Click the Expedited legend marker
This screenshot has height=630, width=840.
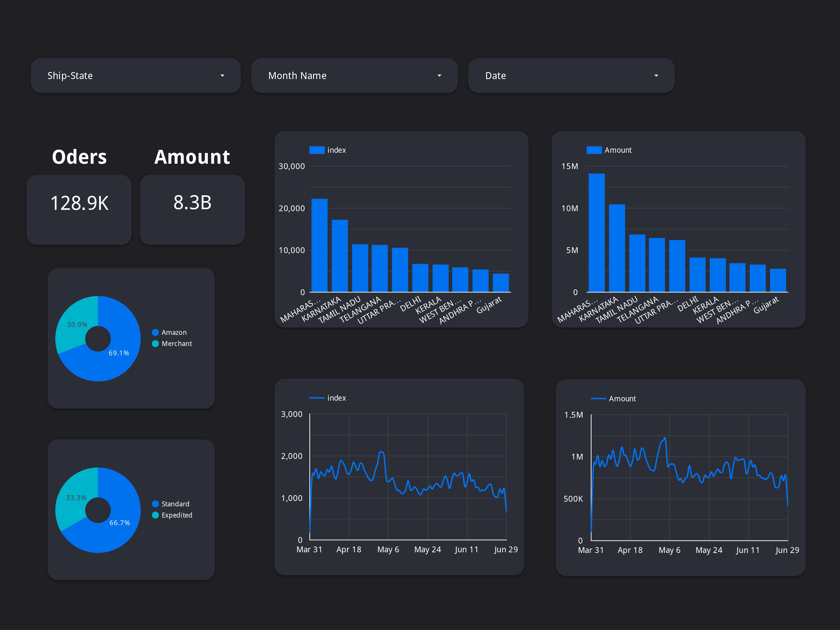[x=155, y=515]
